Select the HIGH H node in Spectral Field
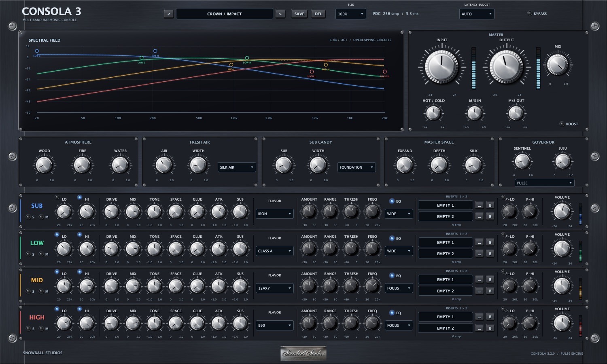 (x=385, y=72)
